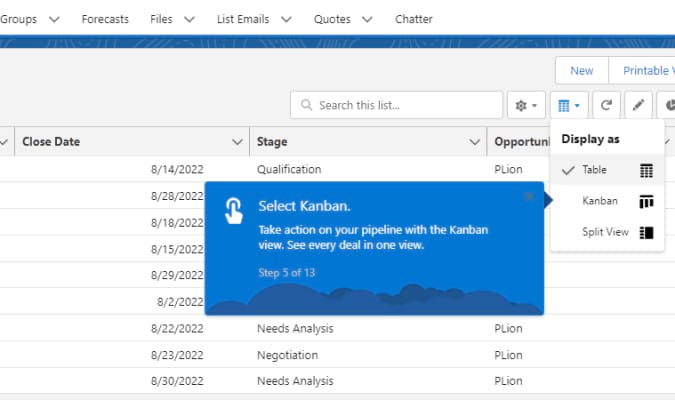Viewport: 675px width, 400px height.
Task: Click the 8/29/2022 close date cell
Action: point(177,275)
